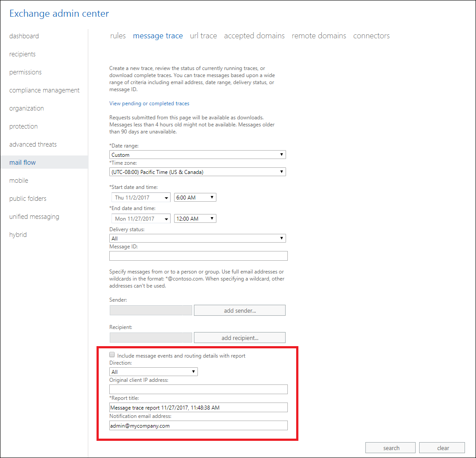Go to permissions in sidebar
The image size is (476, 458).
[x=25, y=72]
